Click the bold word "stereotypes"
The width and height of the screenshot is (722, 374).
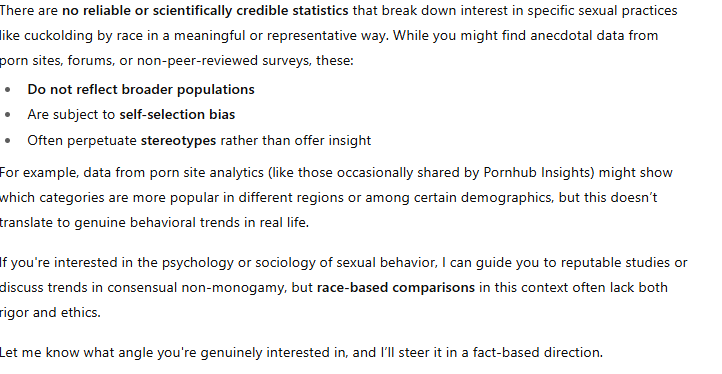tap(178, 140)
